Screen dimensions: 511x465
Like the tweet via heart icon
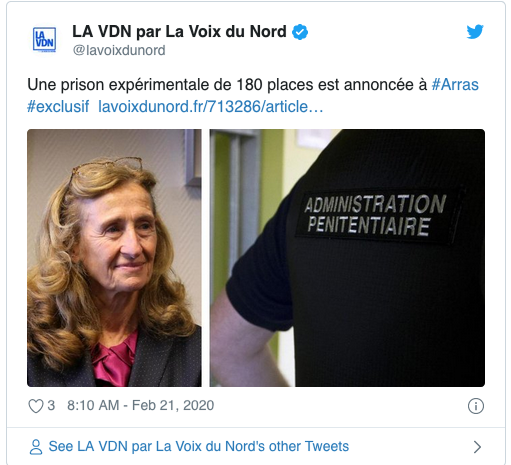36,406
